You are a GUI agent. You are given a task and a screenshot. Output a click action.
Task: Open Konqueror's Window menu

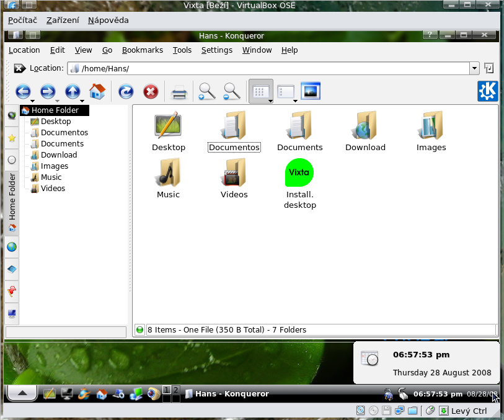(x=257, y=50)
